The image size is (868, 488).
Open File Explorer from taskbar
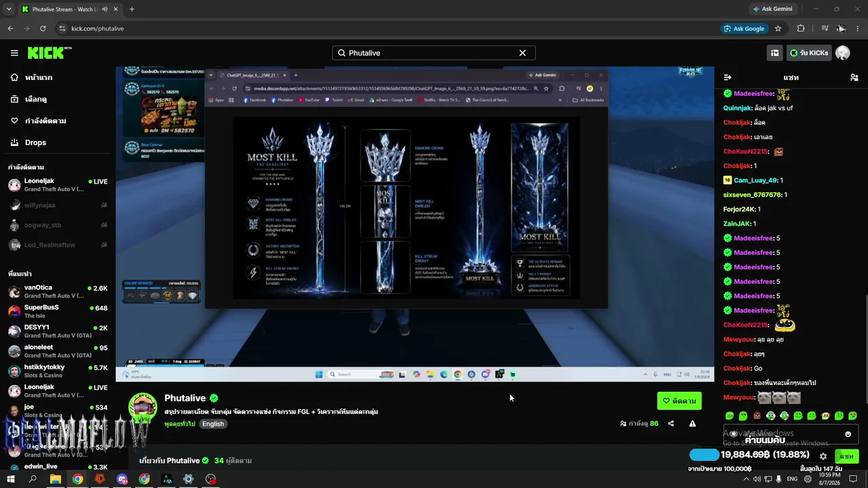pos(56,479)
